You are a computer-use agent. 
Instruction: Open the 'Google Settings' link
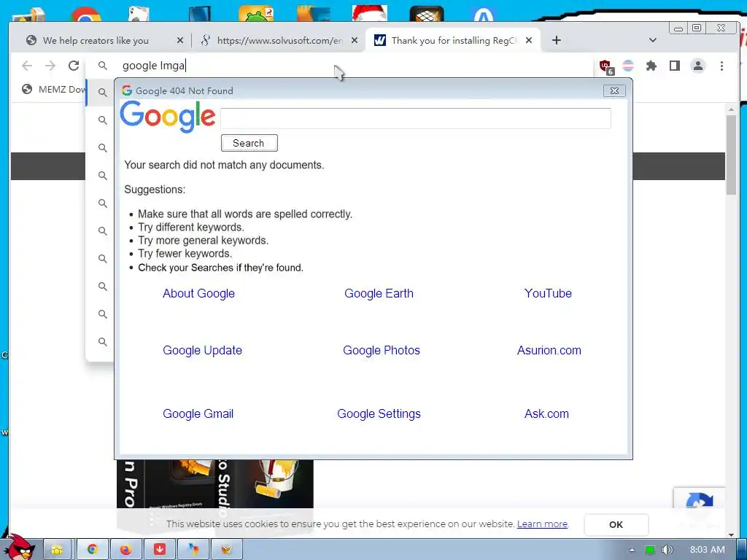click(379, 414)
